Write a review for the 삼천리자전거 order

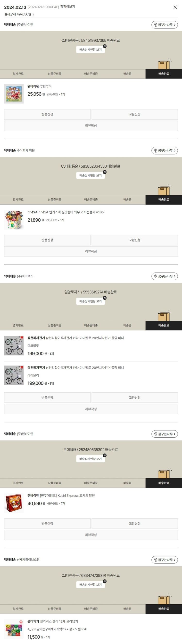(x=91, y=409)
